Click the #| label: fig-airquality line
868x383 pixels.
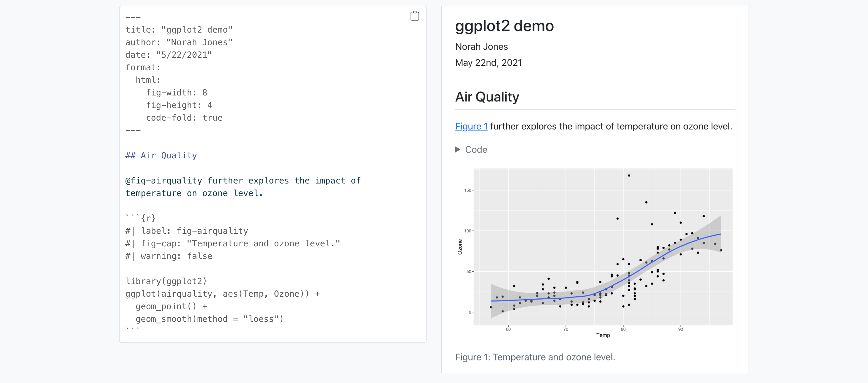(187, 231)
